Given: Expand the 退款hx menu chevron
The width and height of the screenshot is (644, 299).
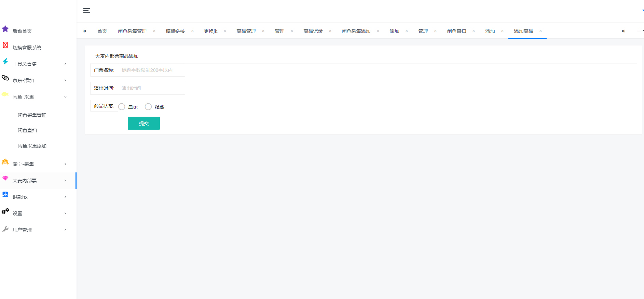Looking at the screenshot, I should coord(65,197).
